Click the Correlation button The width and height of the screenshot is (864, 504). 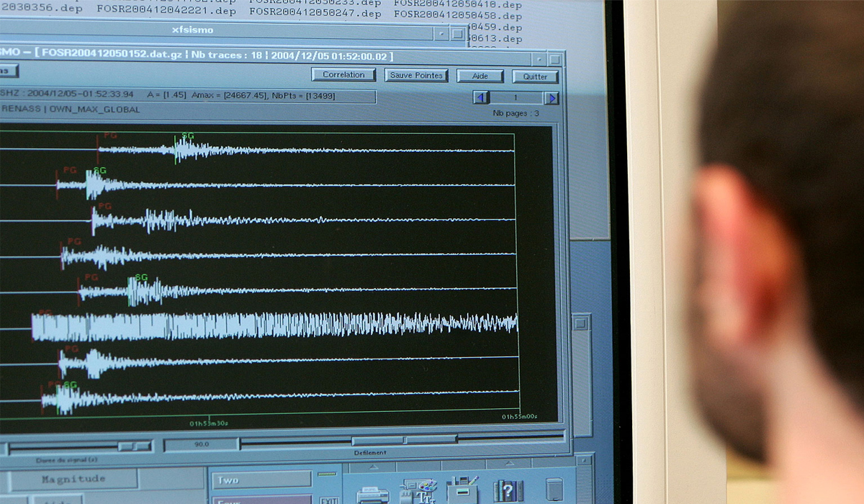[x=343, y=75]
